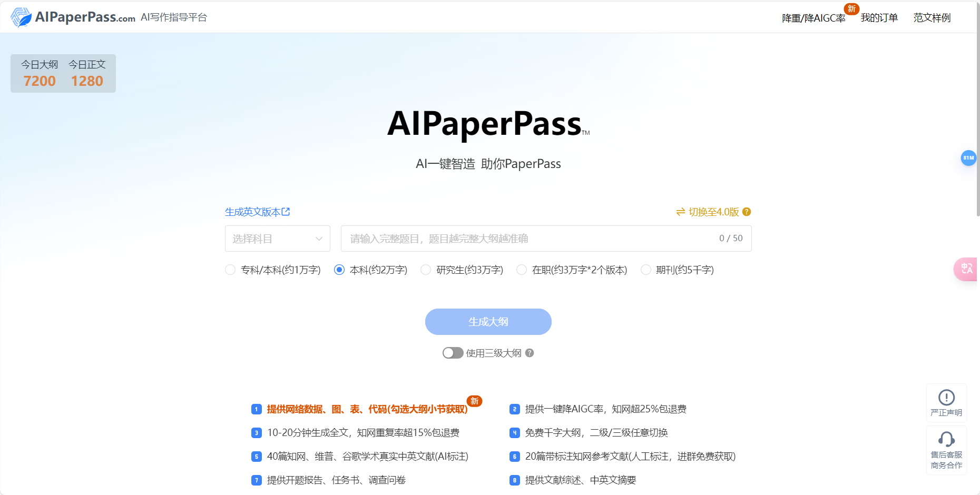
Task: Enable the 使用三级大纲 toggle
Action: [x=453, y=353]
